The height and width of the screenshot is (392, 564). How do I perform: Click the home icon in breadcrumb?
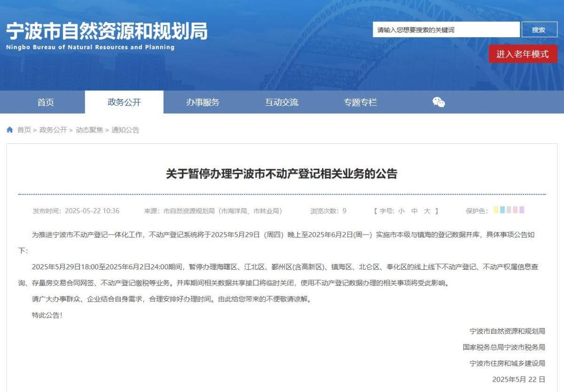pos(10,130)
